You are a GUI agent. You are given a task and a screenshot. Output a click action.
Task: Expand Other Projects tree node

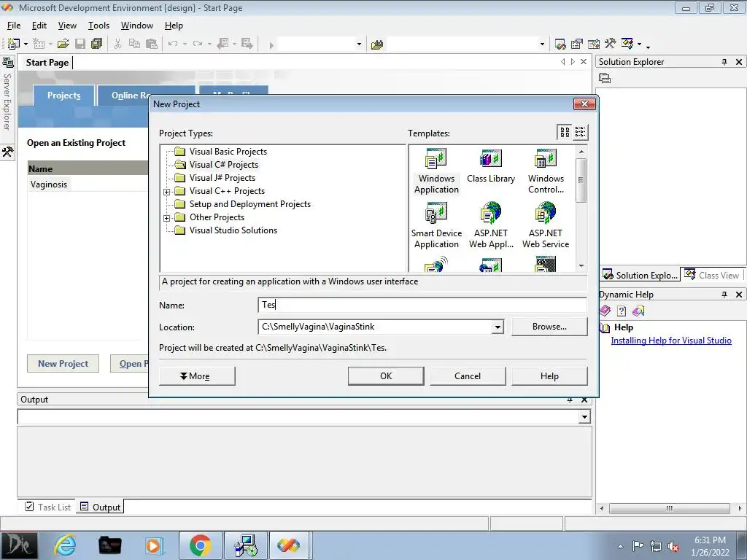pyautogui.click(x=167, y=218)
